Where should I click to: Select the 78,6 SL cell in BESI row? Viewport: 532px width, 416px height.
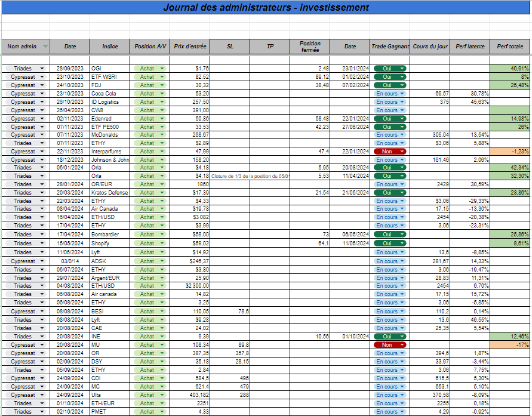click(230, 311)
